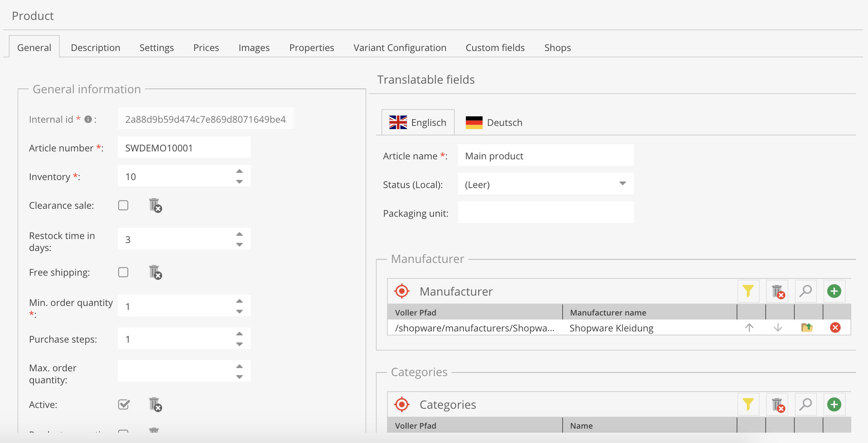Toggle the Free shipping checkbox
The width and height of the screenshot is (868, 443).
(x=123, y=272)
